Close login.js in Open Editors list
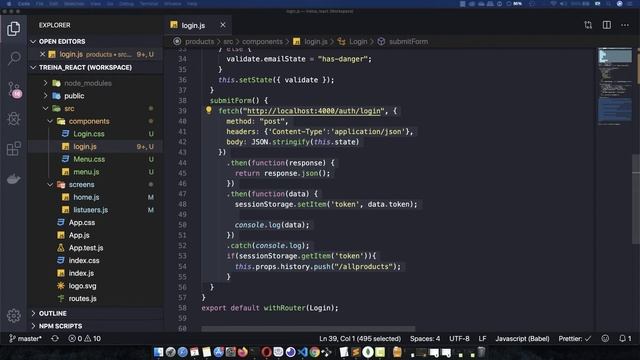The height and width of the screenshot is (360, 640). [x=42, y=54]
